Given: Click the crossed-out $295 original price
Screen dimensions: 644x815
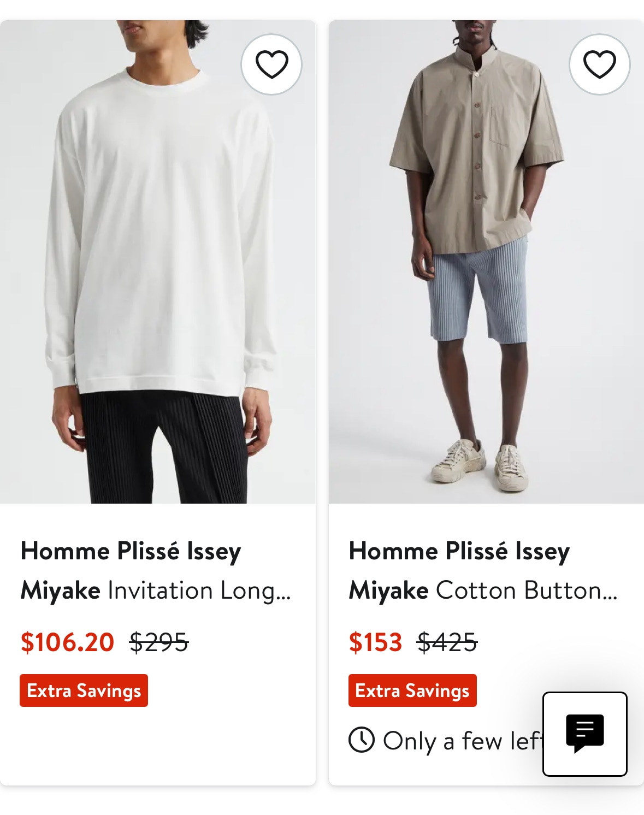Looking at the screenshot, I should pos(159,642).
